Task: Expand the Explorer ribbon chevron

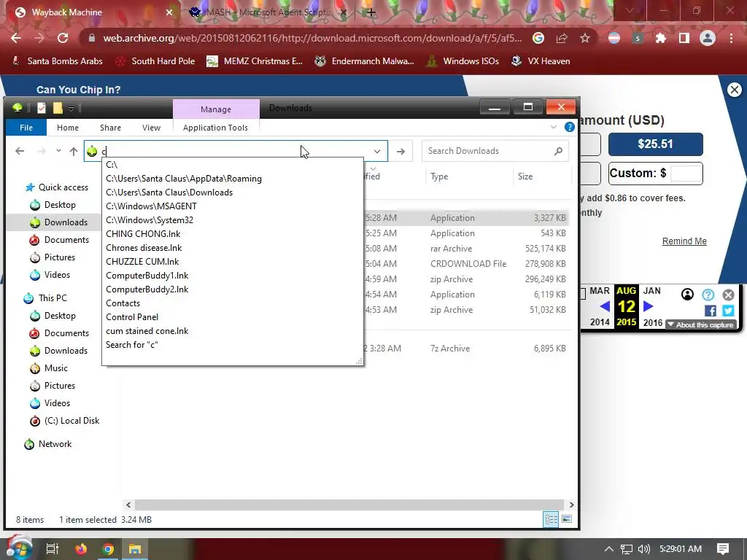Action: [x=554, y=127]
